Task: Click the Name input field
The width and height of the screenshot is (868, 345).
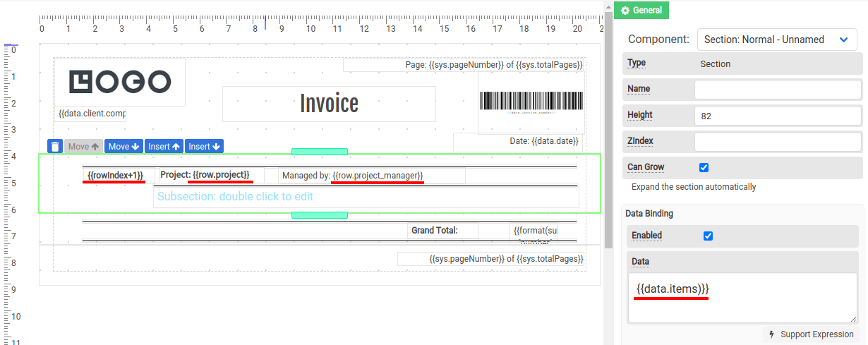Action: [x=778, y=90]
